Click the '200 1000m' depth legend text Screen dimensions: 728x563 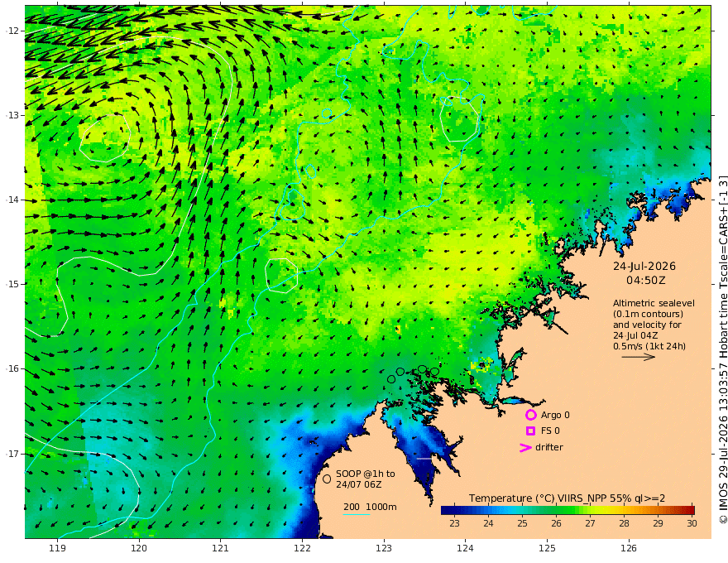click(370, 507)
